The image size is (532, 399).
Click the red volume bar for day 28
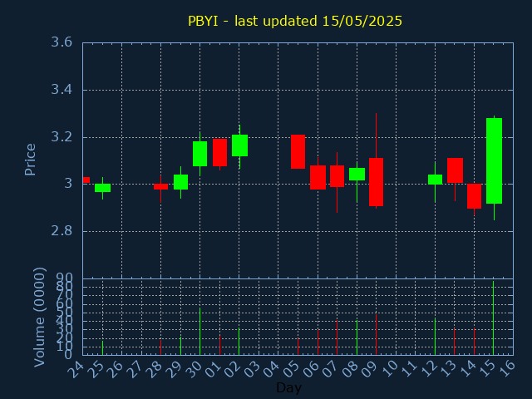click(160, 347)
